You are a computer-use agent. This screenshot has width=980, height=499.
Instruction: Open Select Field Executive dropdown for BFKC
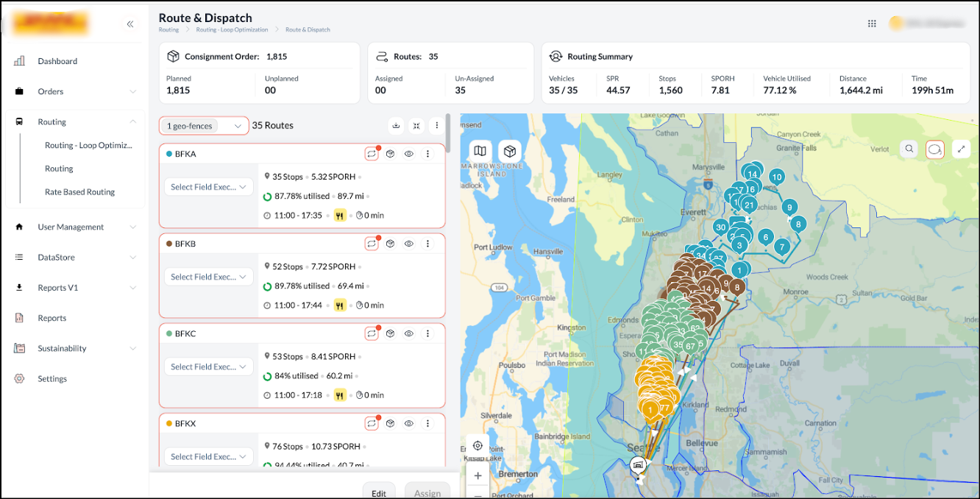click(x=208, y=367)
